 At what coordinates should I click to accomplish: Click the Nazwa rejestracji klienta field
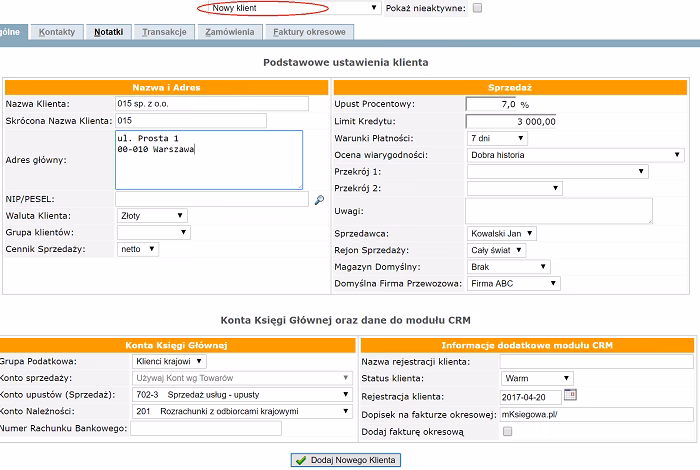point(597,362)
